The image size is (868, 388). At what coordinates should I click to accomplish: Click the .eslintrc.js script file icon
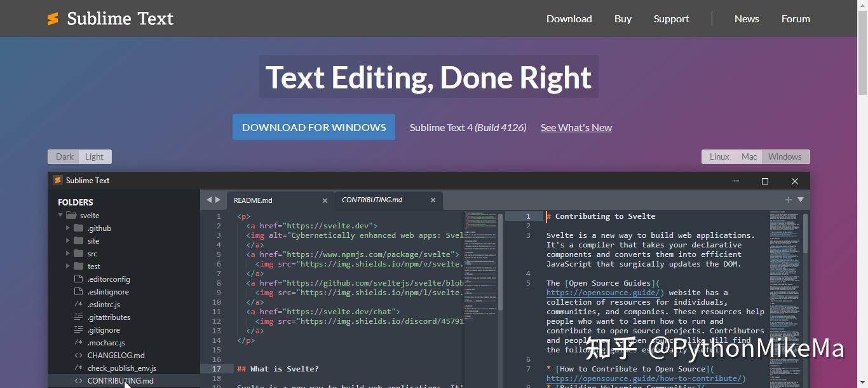(79, 304)
